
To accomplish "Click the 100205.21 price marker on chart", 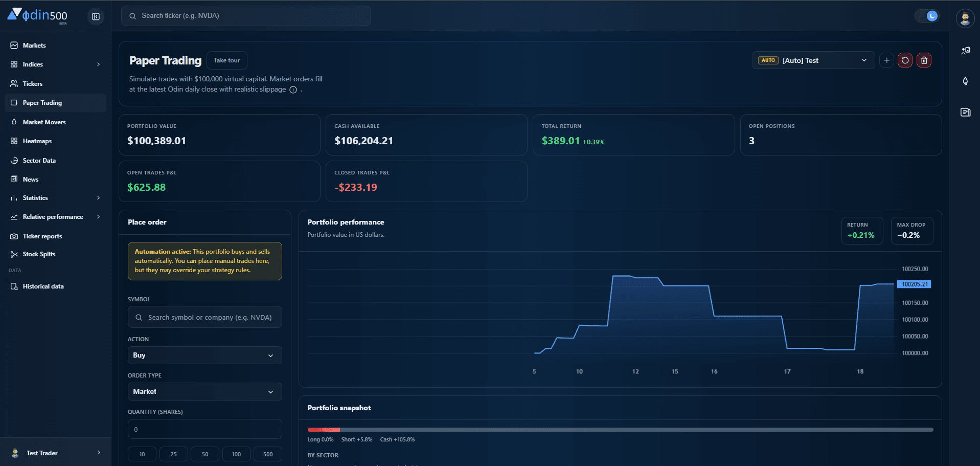I will click(x=915, y=284).
